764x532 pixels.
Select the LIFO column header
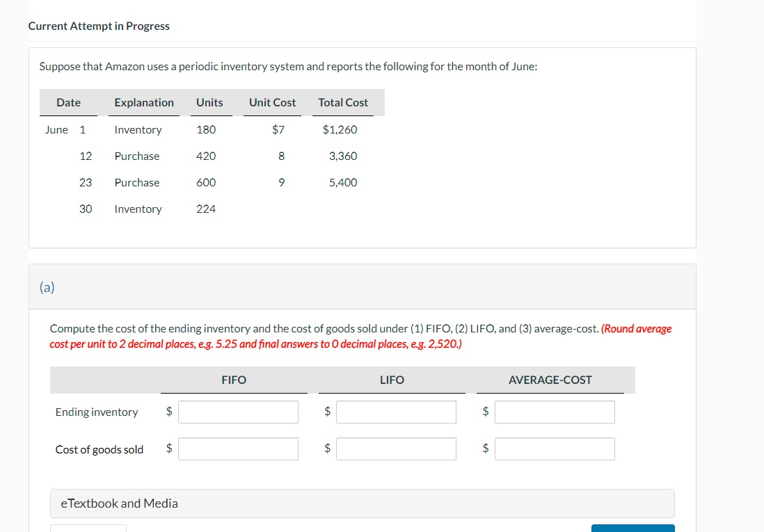pyautogui.click(x=392, y=380)
